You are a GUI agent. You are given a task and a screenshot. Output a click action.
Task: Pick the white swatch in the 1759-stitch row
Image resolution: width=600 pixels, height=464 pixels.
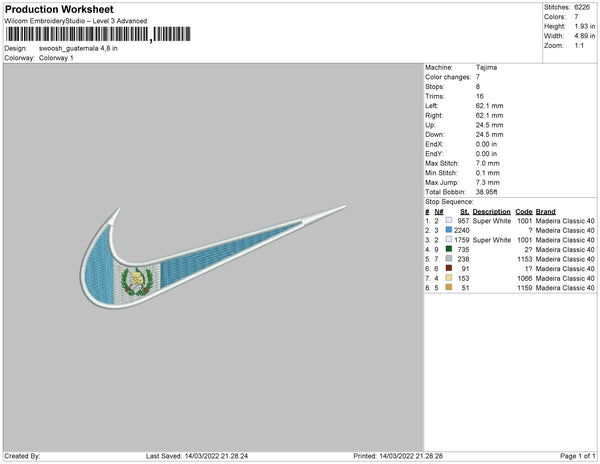[449, 240]
